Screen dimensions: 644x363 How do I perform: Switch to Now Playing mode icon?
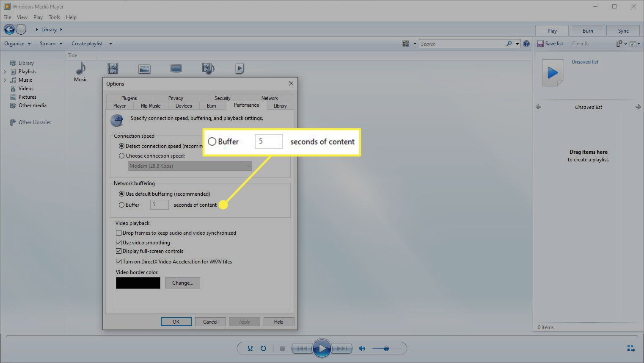pyautogui.click(x=630, y=348)
